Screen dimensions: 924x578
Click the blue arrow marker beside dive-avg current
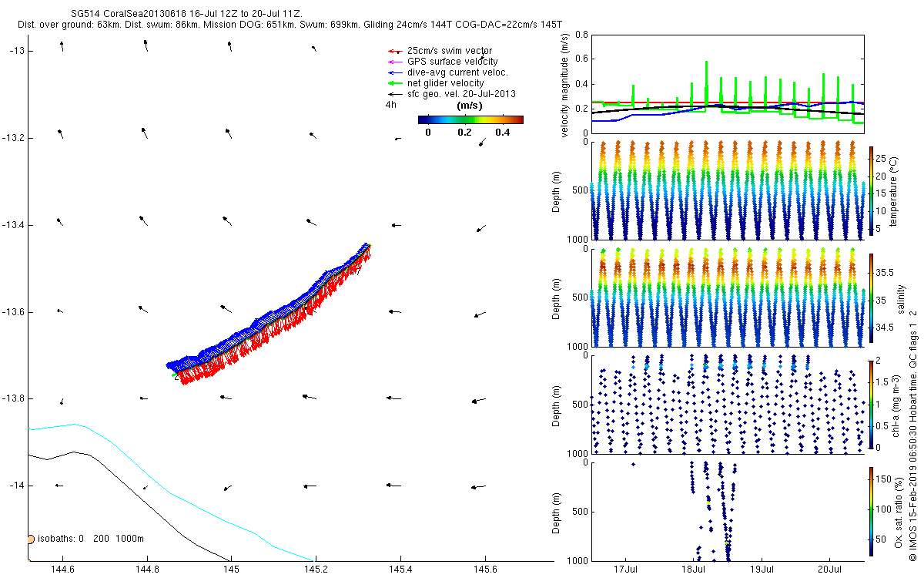(395, 72)
